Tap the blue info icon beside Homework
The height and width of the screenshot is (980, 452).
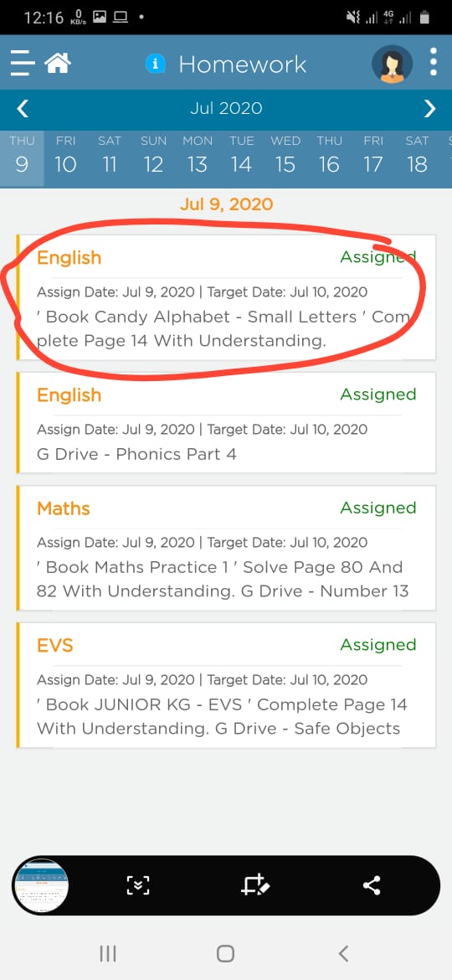[x=155, y=64]
